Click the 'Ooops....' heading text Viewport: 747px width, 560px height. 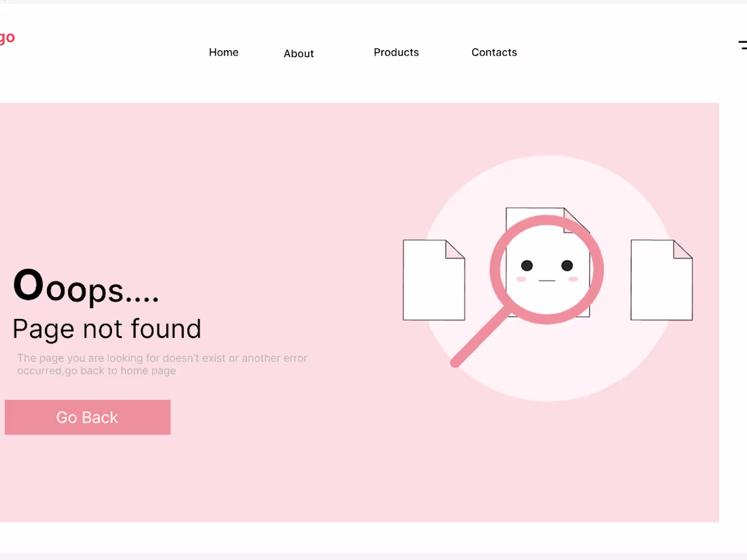tap(86, 288)
